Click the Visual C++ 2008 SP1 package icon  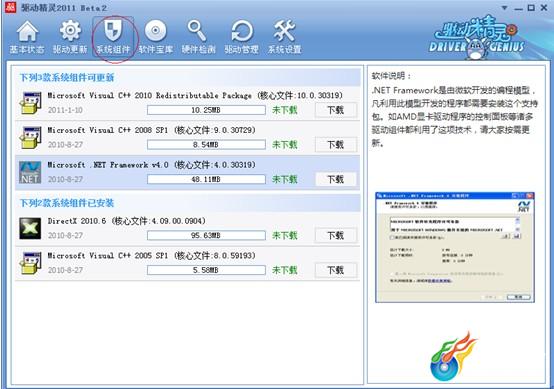(30, 137)
